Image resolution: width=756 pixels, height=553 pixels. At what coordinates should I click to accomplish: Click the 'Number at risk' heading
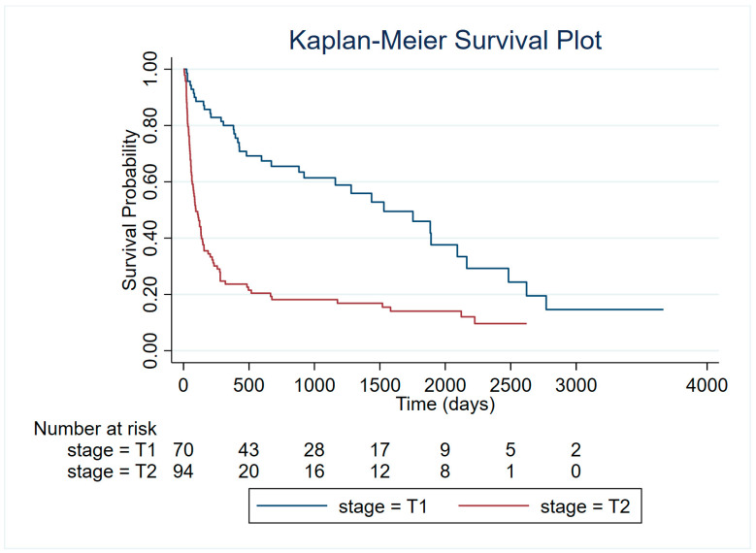click(95, 428)
